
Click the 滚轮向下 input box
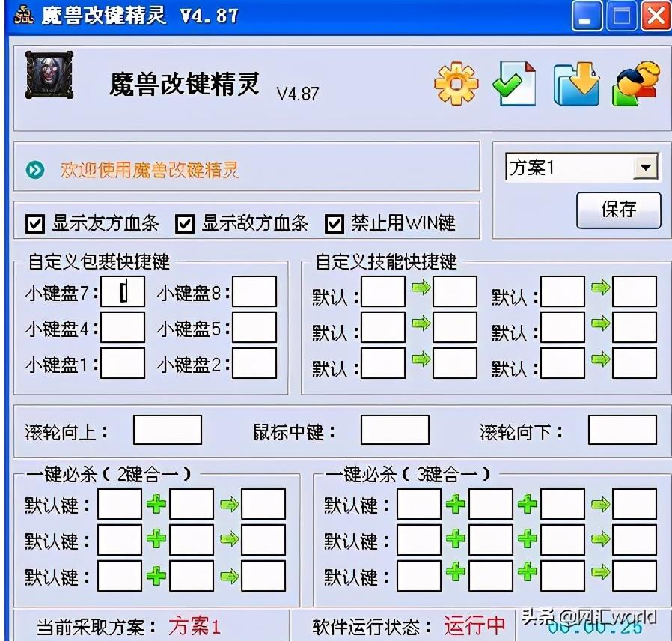pos(623,430)
